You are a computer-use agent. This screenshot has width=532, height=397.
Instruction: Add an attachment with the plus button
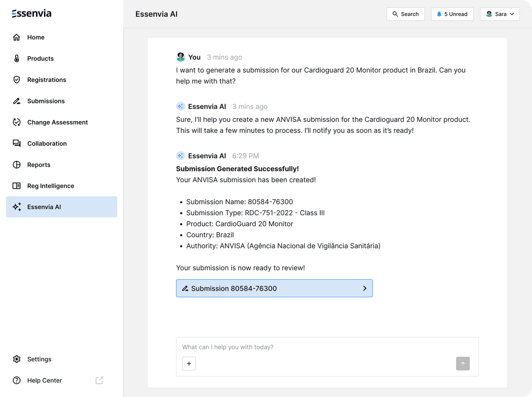[189, 364]
